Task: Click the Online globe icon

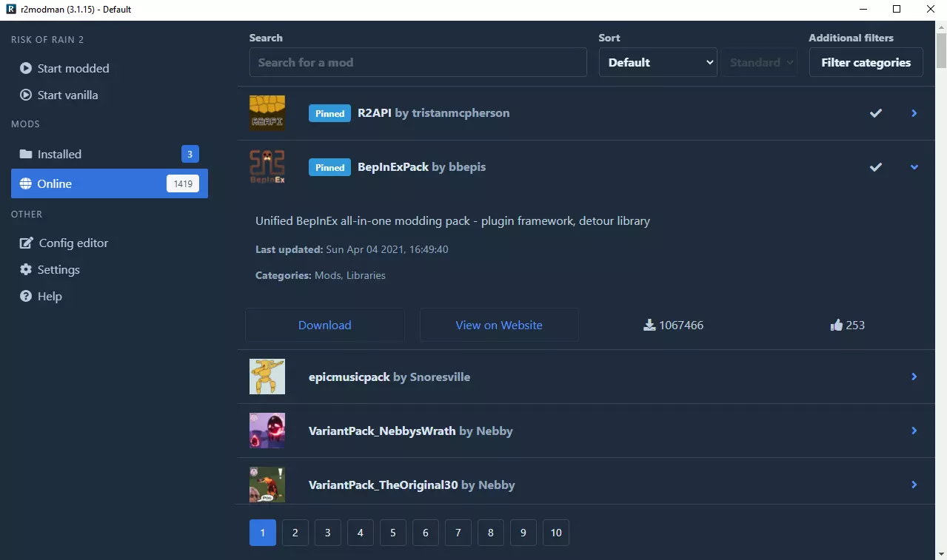Action: click(26, 183)
